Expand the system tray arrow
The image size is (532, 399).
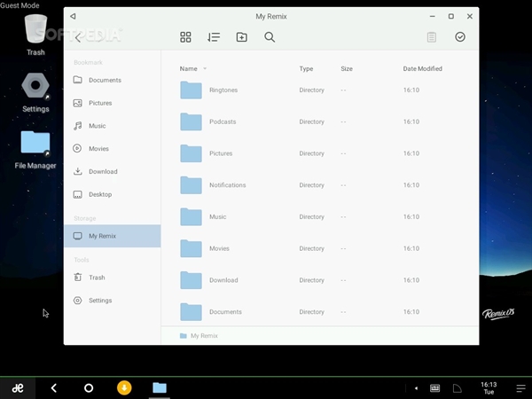coord(416,388)
